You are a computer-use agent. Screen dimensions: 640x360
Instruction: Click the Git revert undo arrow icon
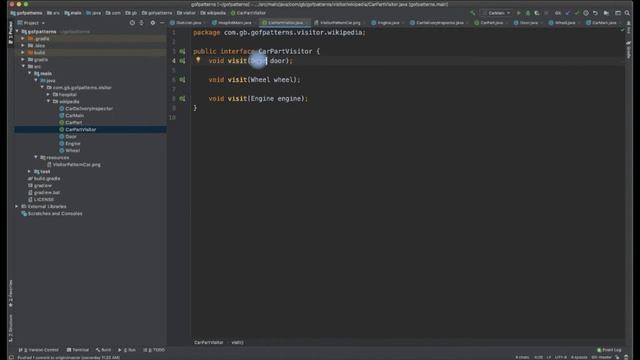(596, 13)
